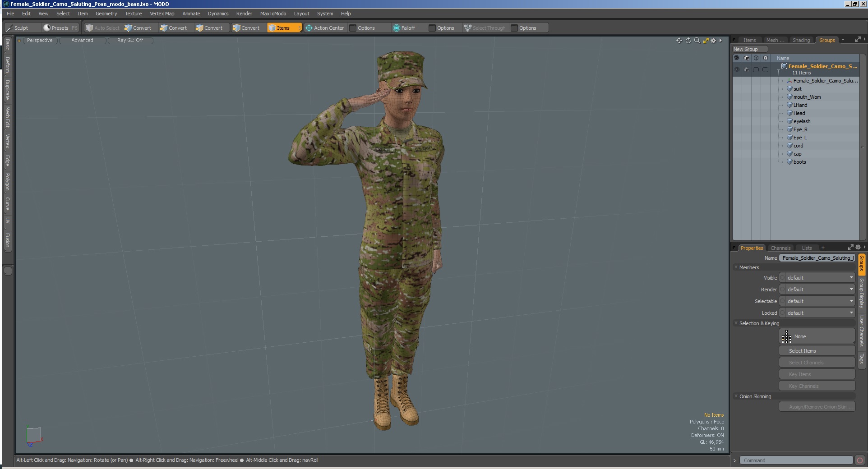Click the None keying set icon
The height and width of the screenshot is (469, 868).
point(786,336)
